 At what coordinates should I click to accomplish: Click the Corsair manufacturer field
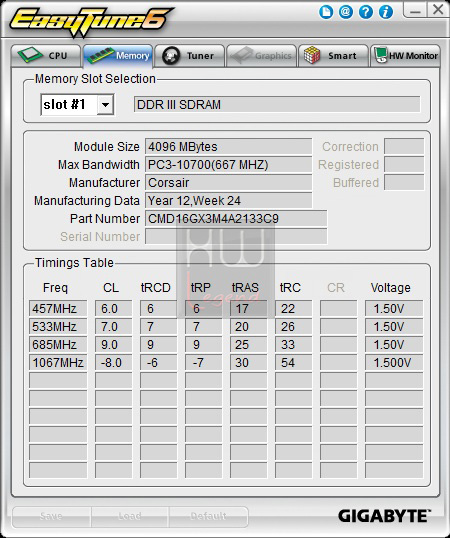tap(228, 183)
